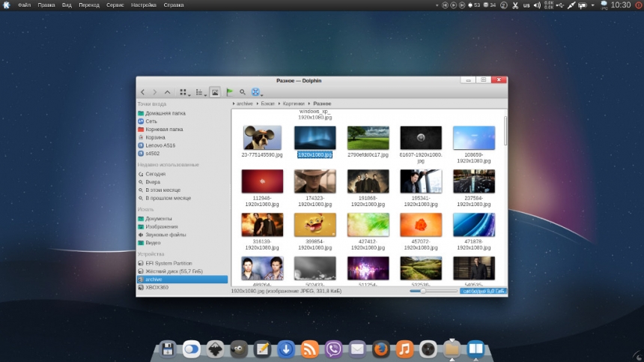Open Viber from the dock
Screen dimensions: 644x362
tap(333, 349)
